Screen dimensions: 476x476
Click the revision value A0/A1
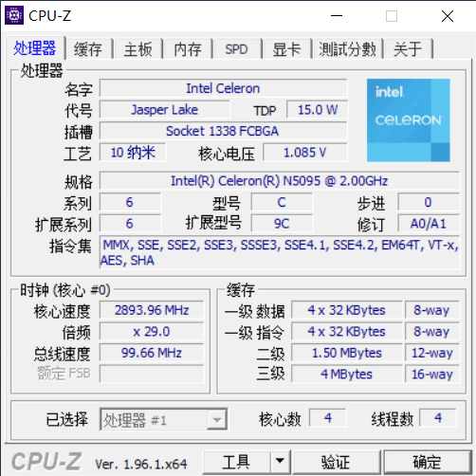click(x=429, y=224)
